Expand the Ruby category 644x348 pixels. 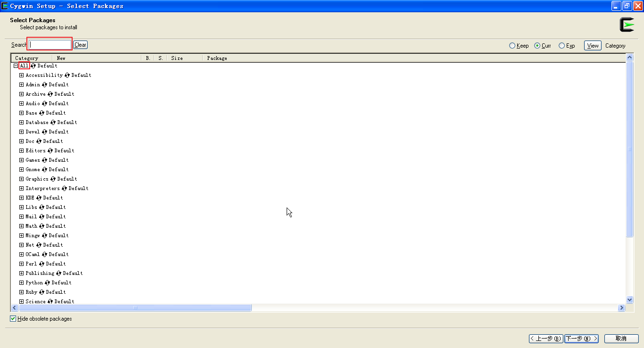click(21, 292)
